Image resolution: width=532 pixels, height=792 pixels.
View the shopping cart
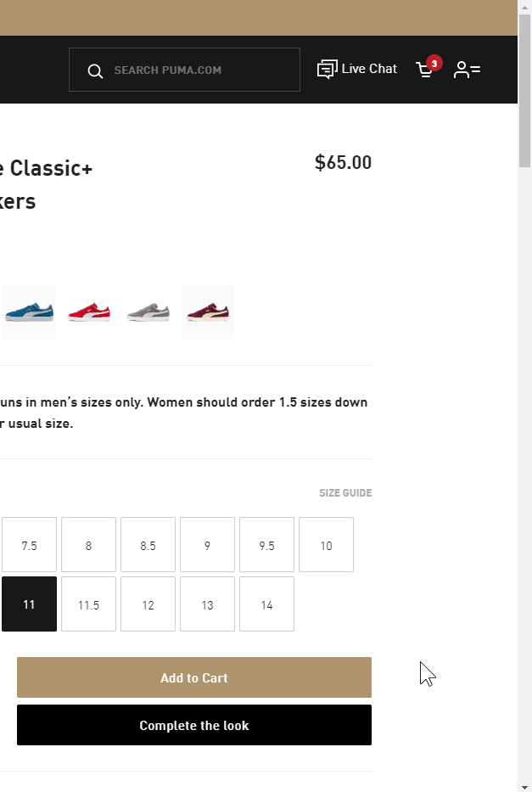coord(423,70)
